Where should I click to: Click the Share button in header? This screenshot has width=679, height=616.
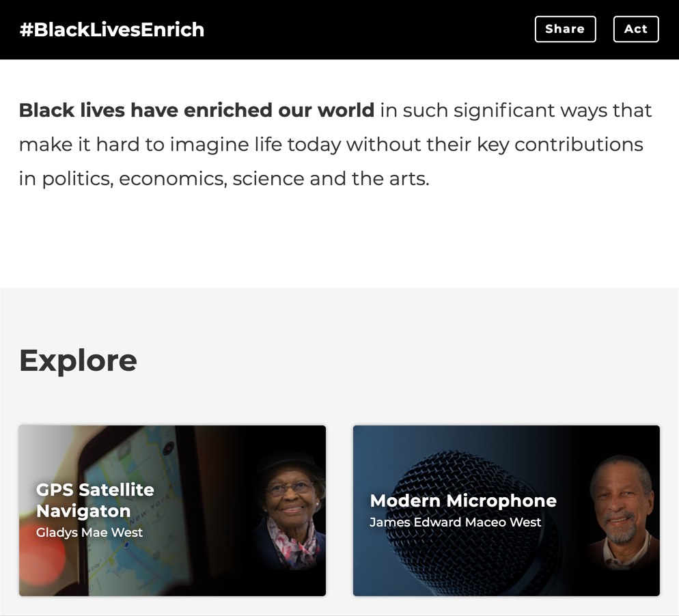pyautogui.click(x=565, y=29)
